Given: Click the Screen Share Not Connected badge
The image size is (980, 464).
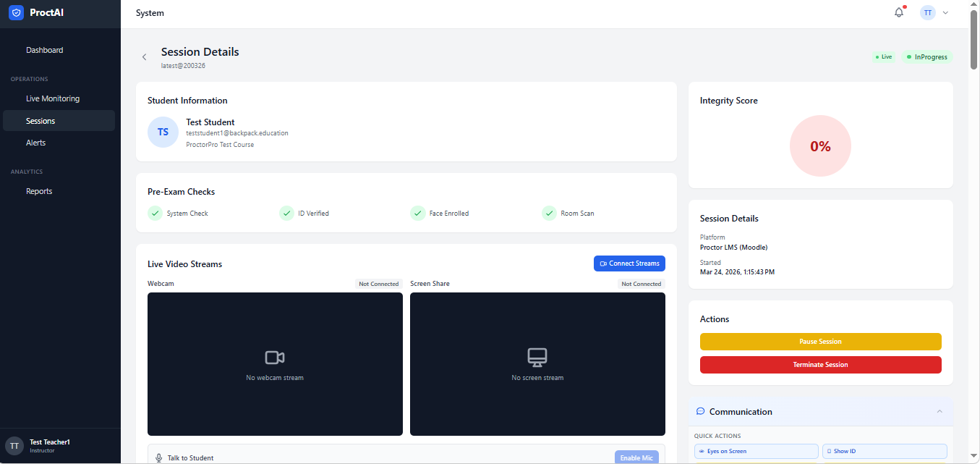Looking at the screenshot, I should (x=642, y=284).
